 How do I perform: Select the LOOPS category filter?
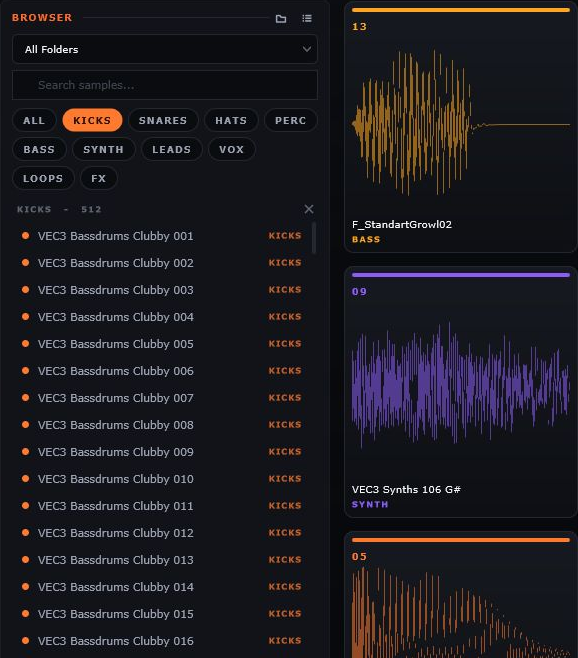(43, 178)
